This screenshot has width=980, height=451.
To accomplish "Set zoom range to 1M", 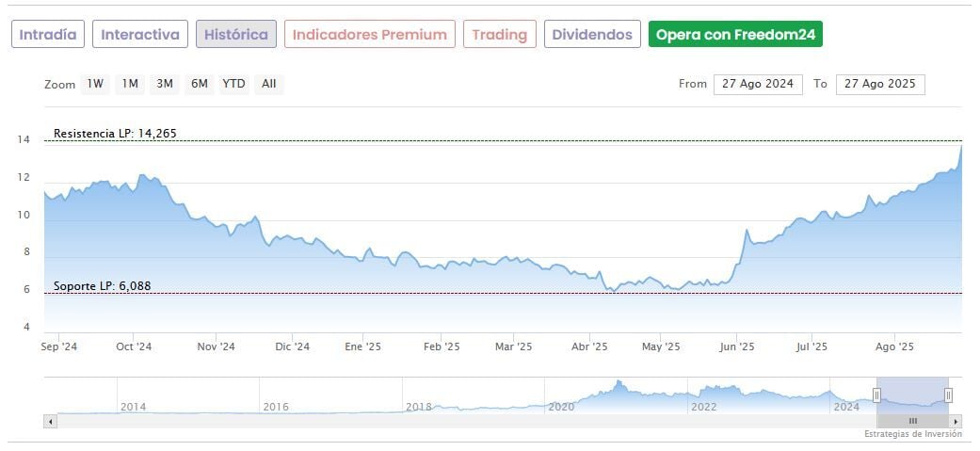I will (130, 84).
